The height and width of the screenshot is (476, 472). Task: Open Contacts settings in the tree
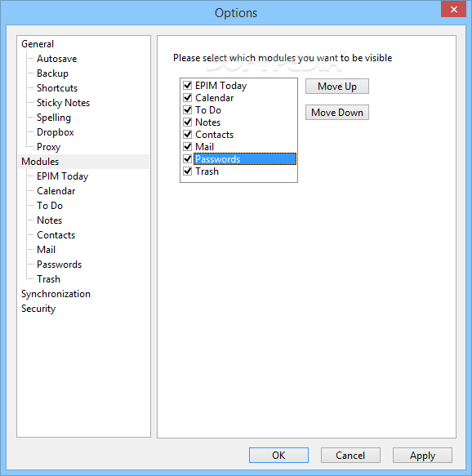coord(56,235)
